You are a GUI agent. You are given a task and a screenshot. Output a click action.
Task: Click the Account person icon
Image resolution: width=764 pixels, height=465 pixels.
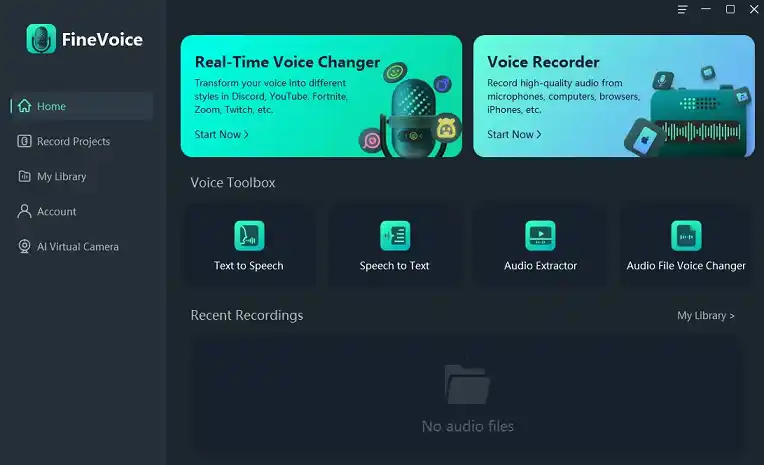point(24,211)
